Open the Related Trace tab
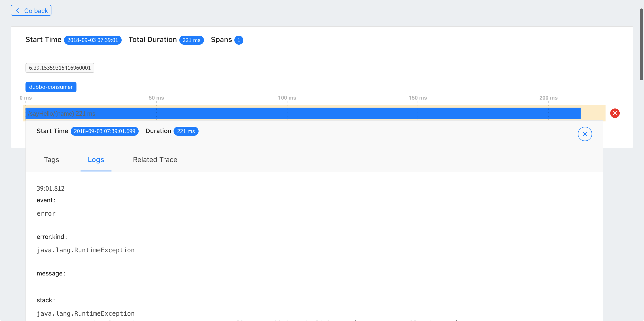The height and width of the screenshot is (321, 644). coord(155,160)
